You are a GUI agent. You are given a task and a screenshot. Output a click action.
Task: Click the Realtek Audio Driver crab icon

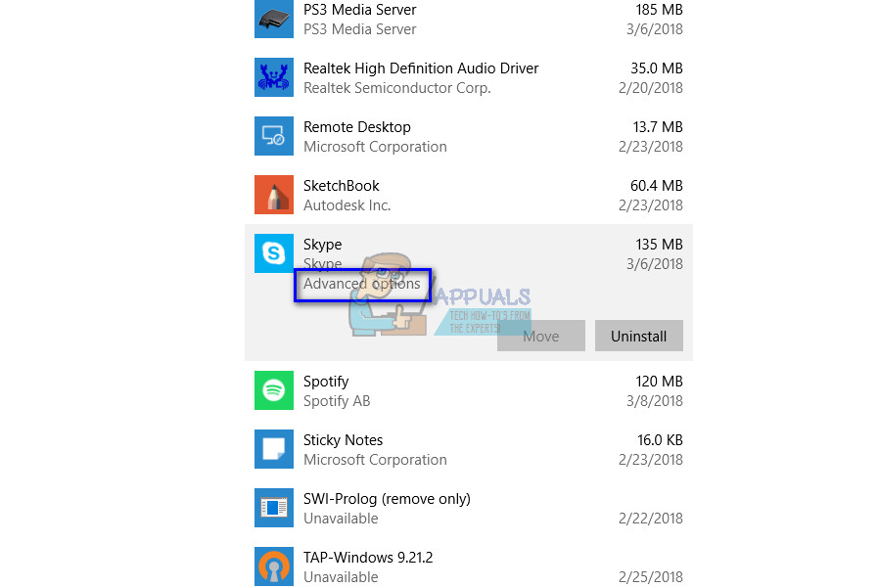click(273, 77)
